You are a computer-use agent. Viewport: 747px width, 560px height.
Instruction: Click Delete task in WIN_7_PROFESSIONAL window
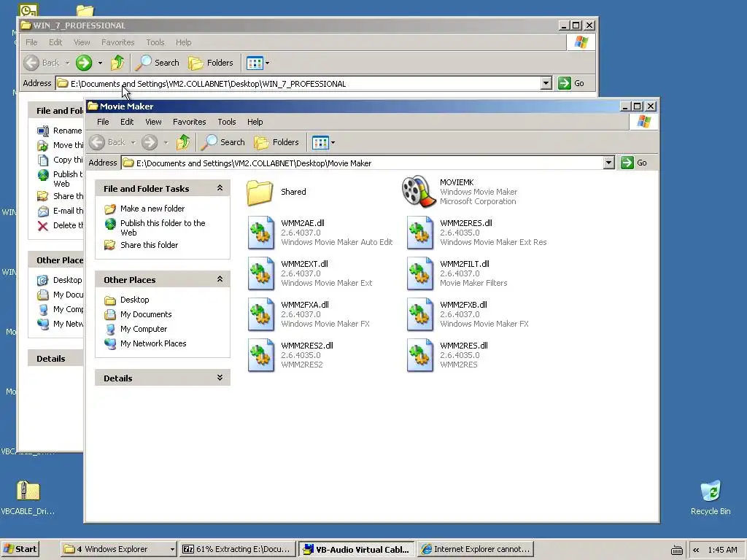68,225
